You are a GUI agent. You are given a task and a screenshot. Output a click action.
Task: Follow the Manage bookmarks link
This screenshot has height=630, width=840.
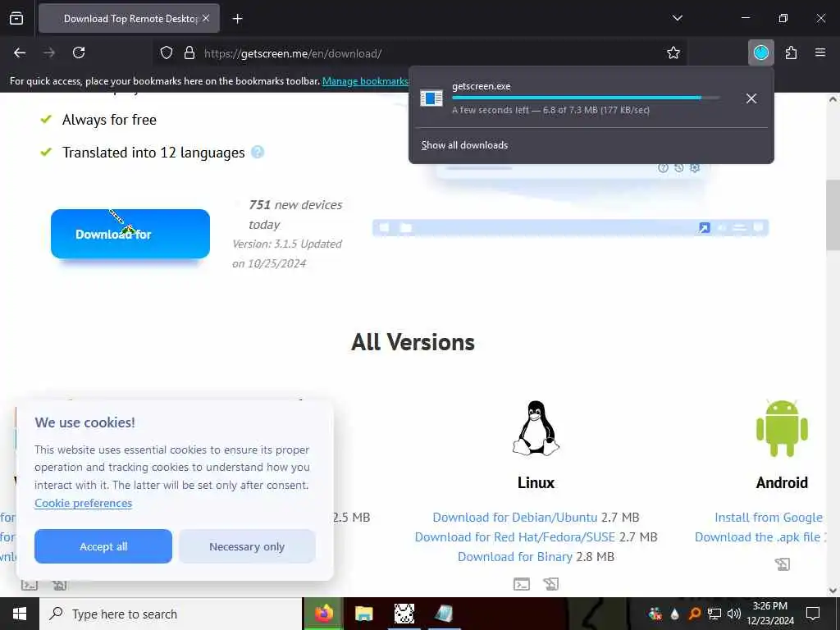(x=365, y=81)
